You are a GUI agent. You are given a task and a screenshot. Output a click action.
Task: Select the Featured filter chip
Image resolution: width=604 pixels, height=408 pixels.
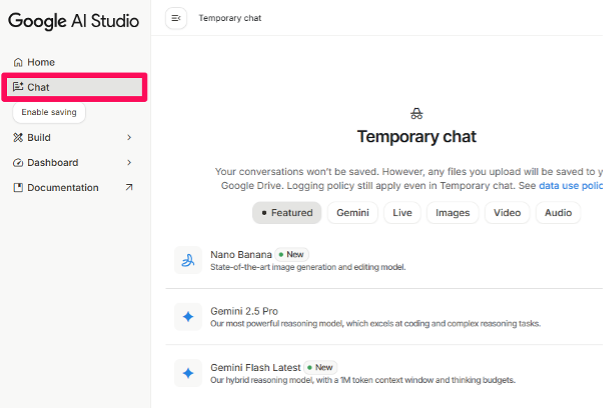pyautogui.click(x=287, y=213)
